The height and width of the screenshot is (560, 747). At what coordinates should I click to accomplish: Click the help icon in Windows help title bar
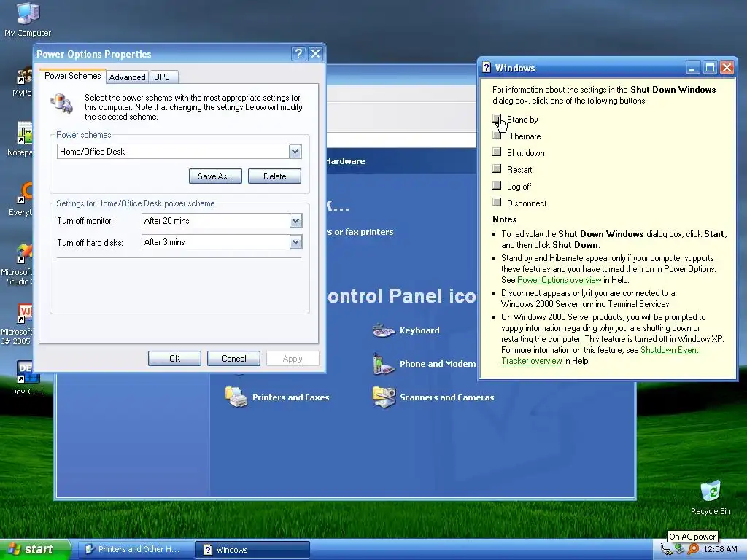[x=487, y=68]
